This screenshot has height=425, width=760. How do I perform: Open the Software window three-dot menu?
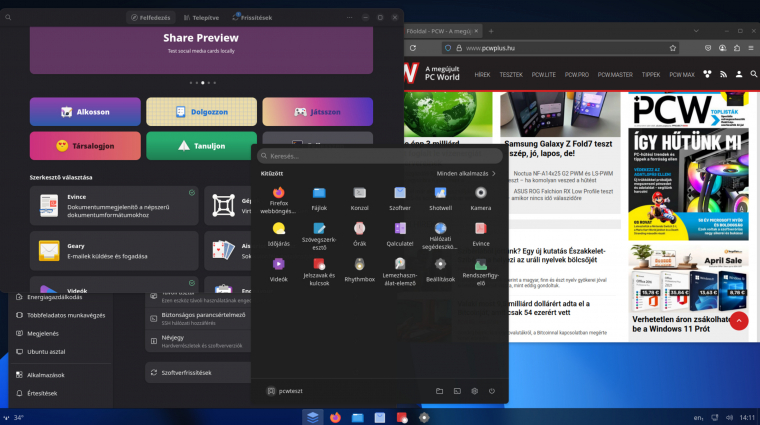(x=349, y=17)
